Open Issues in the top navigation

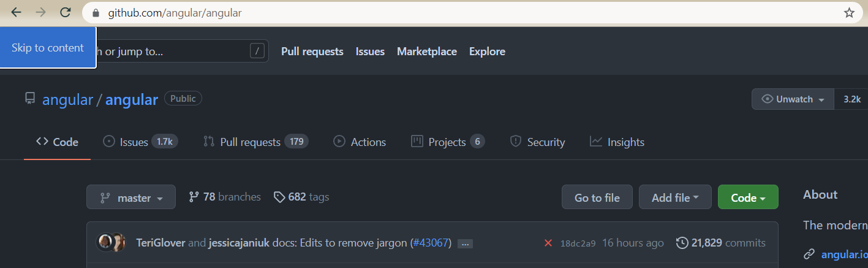click(x=370, y=52)
